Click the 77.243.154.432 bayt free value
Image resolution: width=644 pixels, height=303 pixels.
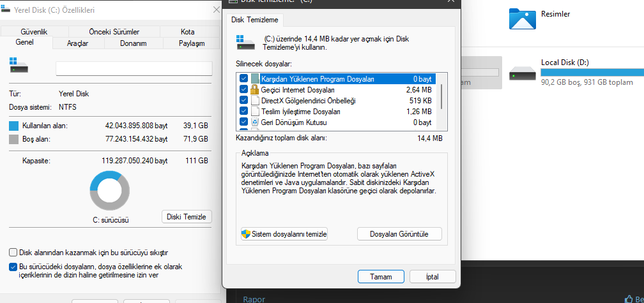136,140
